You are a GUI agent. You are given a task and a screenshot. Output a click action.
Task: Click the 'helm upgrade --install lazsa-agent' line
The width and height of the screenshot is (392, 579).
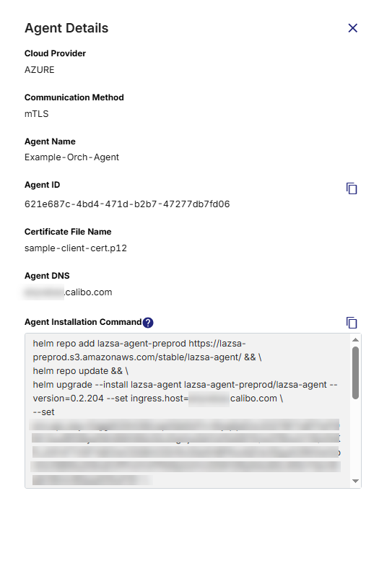coord(185,385)
